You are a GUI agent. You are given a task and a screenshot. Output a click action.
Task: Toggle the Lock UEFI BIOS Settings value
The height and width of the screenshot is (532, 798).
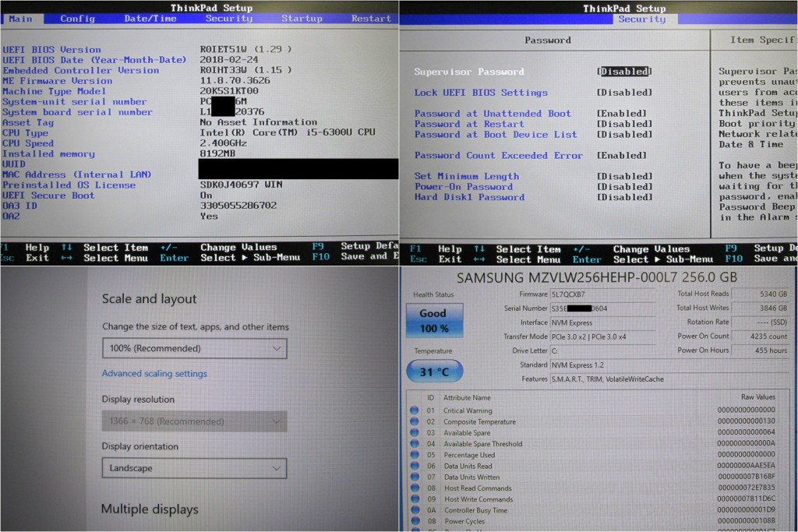[624, 93]
